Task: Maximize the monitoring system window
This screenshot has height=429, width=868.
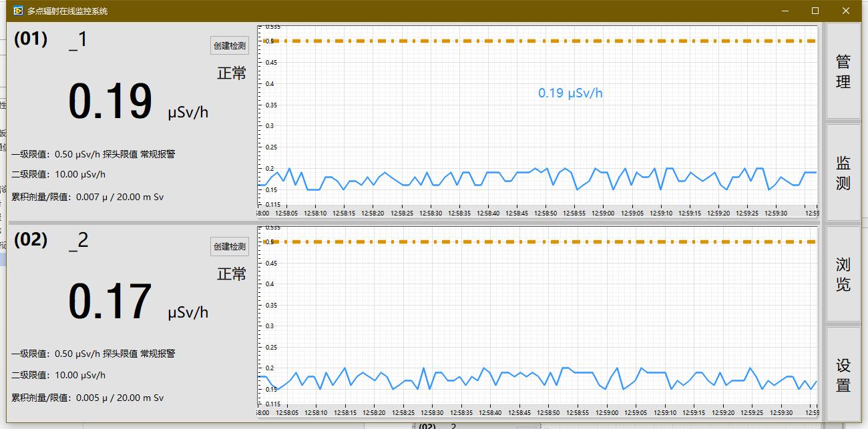Action: (815, 11)
